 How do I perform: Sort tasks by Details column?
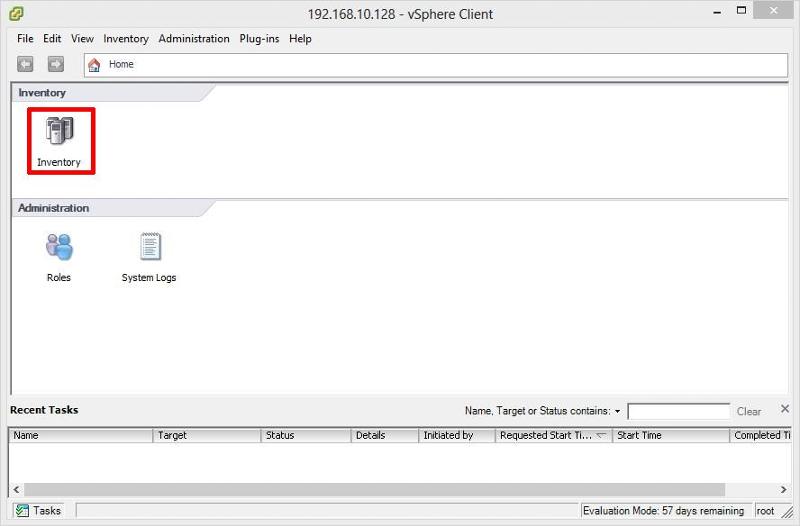click(x=385, y=435)
